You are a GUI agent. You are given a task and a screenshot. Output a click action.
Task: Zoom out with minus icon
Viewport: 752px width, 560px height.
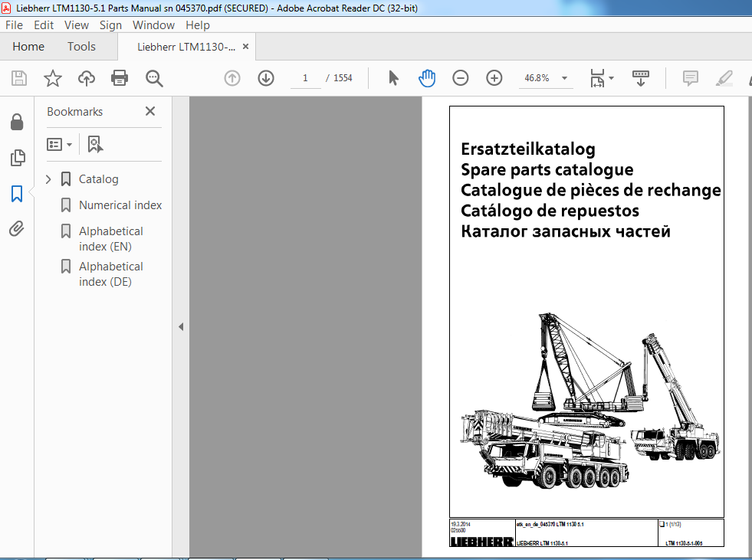pos(461,77)
